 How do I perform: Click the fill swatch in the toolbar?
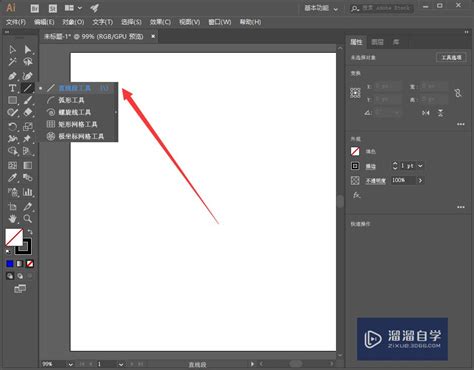coord(14,237)
